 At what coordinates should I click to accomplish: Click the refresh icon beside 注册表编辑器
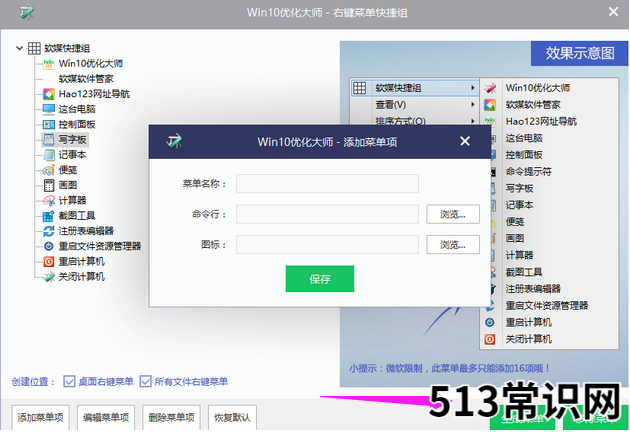49,231
